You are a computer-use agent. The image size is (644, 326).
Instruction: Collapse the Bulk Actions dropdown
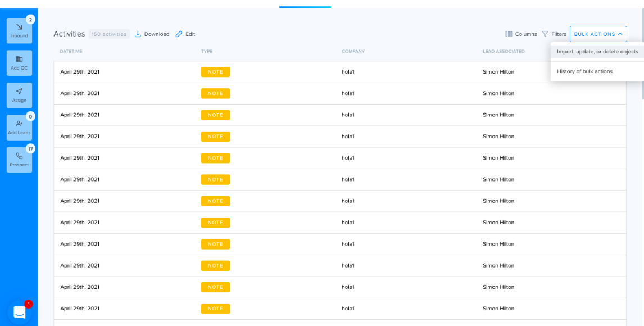coord(598,34)
